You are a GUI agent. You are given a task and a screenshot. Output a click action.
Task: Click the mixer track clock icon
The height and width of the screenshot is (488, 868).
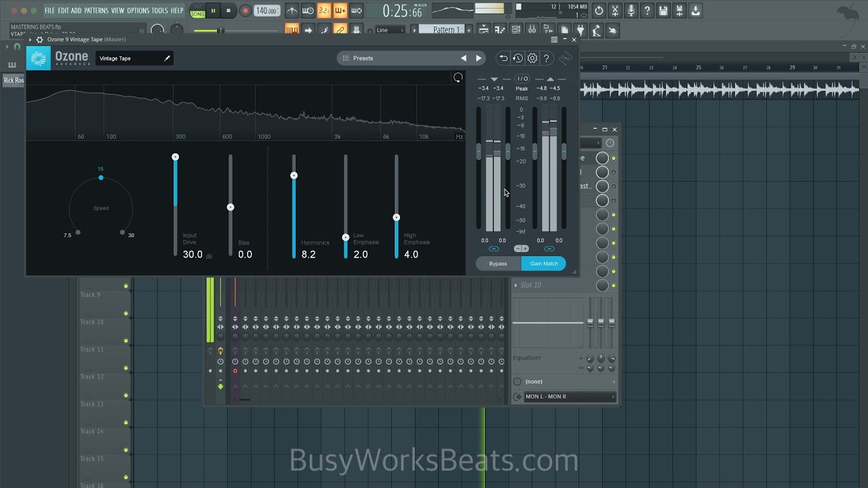point(610,143)
